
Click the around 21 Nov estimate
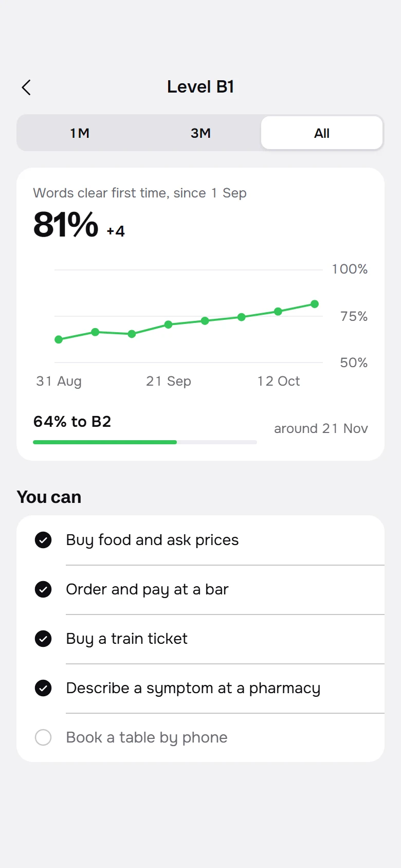point(321,428)
